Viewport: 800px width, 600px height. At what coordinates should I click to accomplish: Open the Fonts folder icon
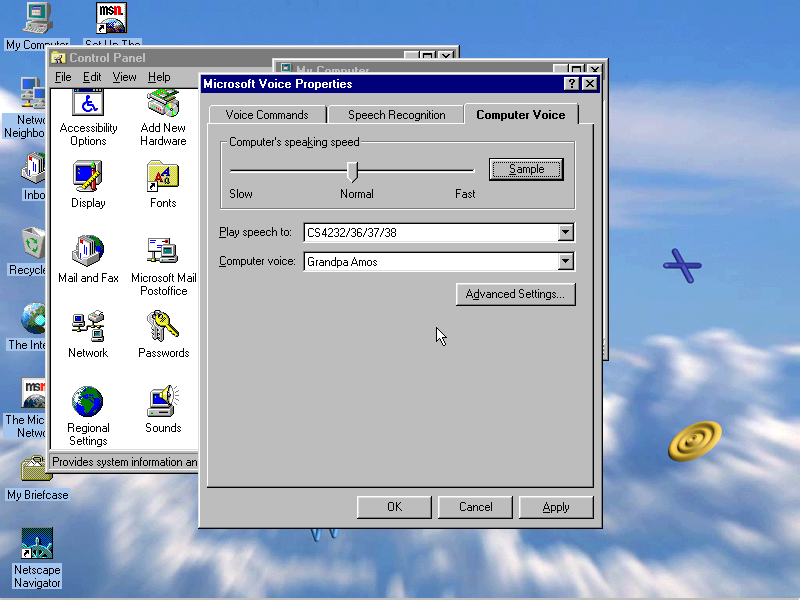tap(163, 177)
